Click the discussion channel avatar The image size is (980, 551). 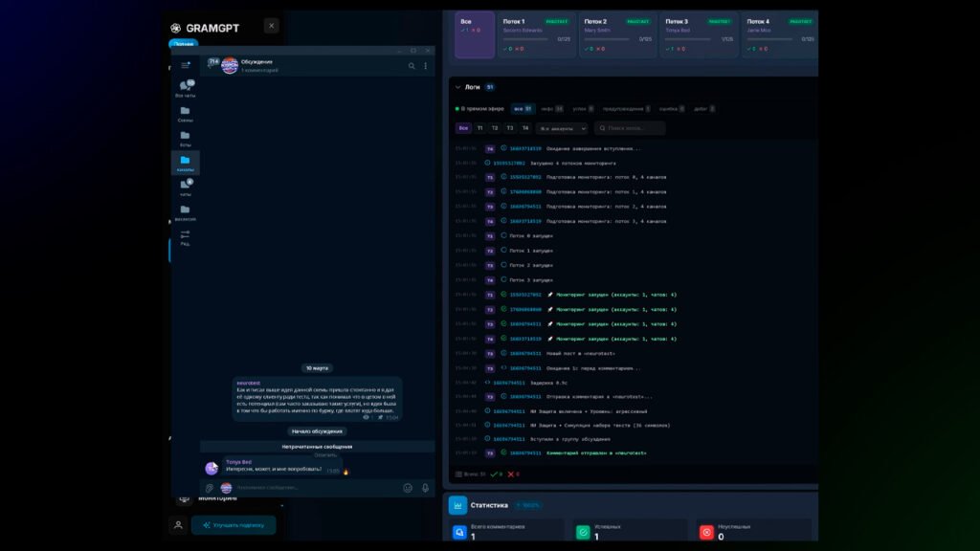[230, 66]
